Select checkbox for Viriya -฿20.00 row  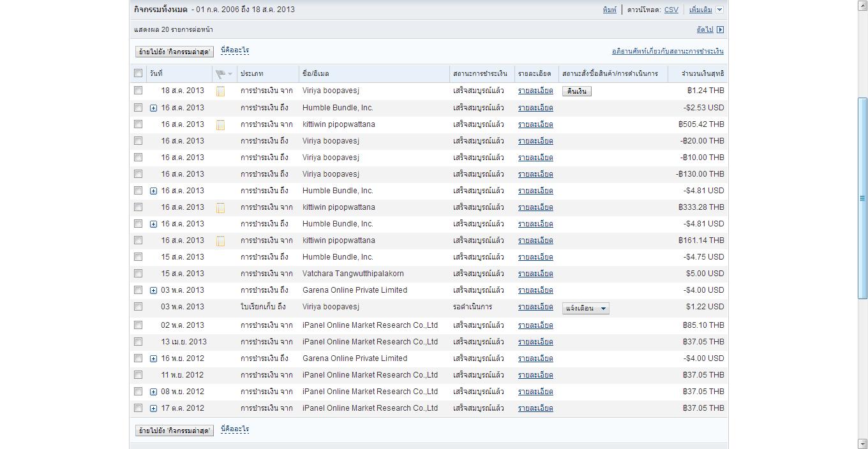coord(138,140)
